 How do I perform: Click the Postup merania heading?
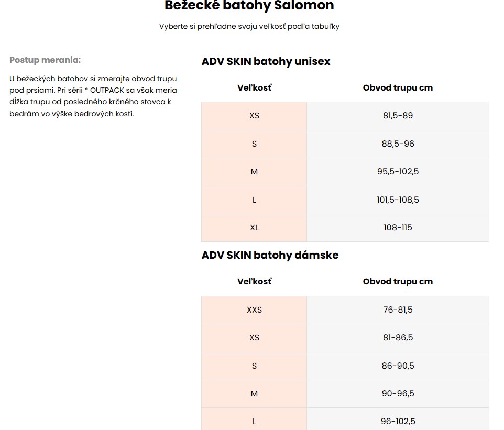point(45,60)
